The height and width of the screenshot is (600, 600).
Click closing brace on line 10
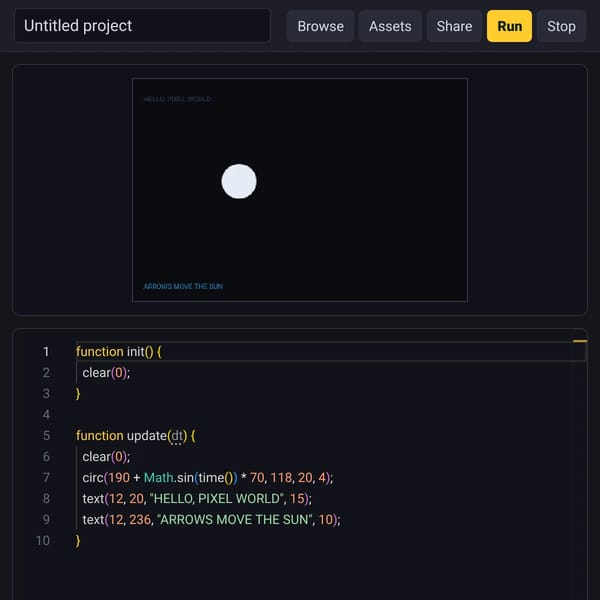pyautogui.click(x=78, y=541)
